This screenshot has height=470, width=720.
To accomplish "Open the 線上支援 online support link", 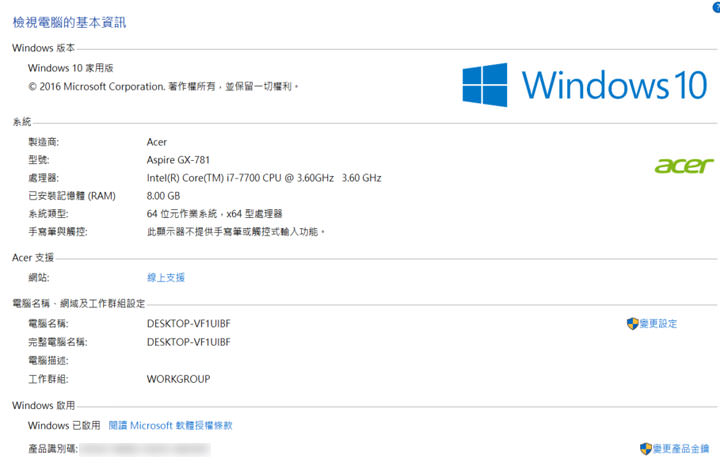I will click(x=166, y=277).
